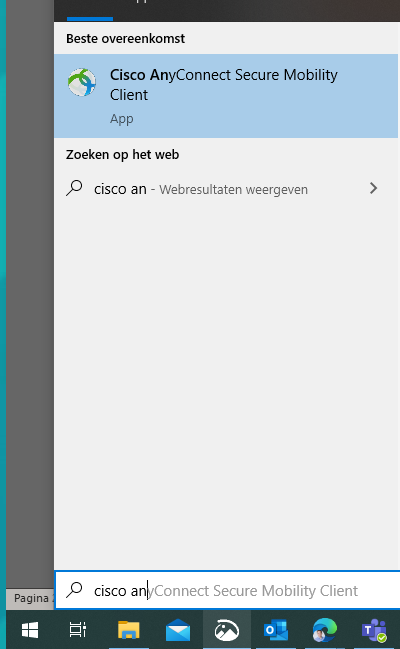The width and height of the screenshot is (400, 649).
Task: Click the Cisco AnyConnect globe icon
Action: [82, 82]
